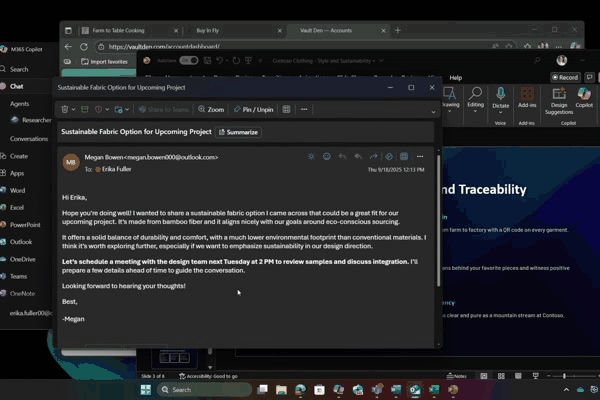This screenshot has width=600, height=400.
Task: Open Add-ins in PowerPoint ribbon
Action: 527,98
